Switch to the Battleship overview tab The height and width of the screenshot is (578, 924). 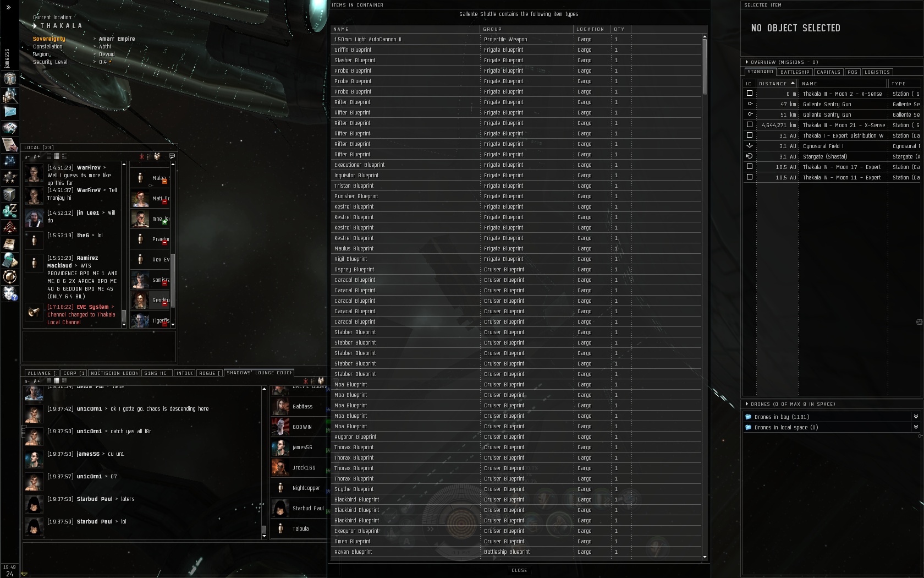795,72
